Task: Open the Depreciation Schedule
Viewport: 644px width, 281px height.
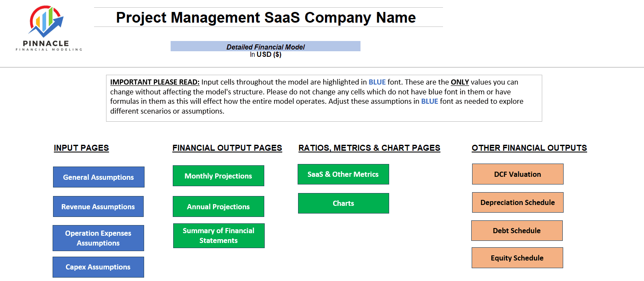Action: click(x=518, y=202)
